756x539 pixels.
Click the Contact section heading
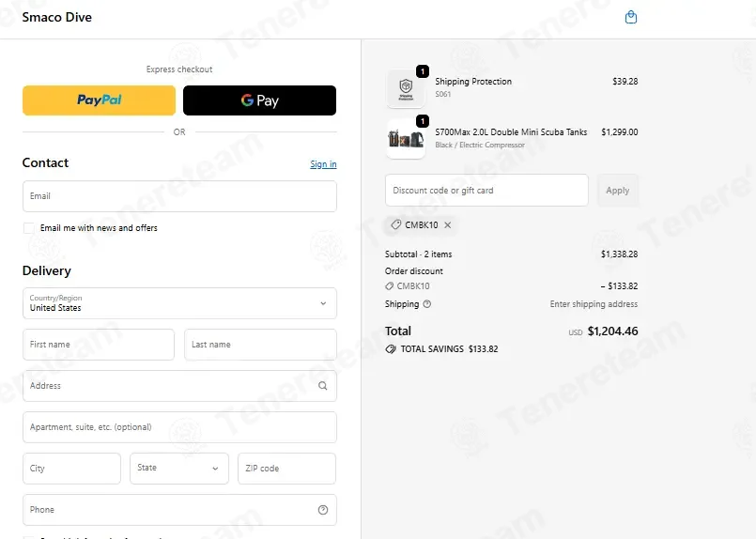(x=45, y=163)
